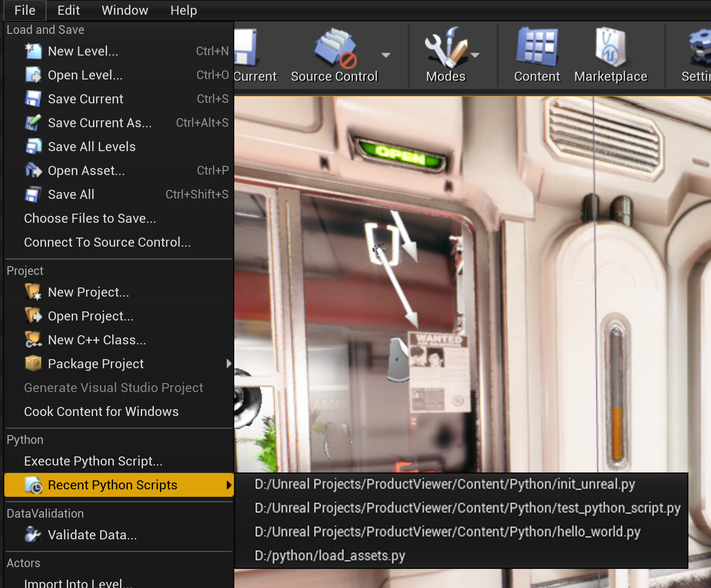The height and width of the screenshot is (588, 711).
Task: Click the Recent Python Scripts clock icon
Action: point(33,485)
